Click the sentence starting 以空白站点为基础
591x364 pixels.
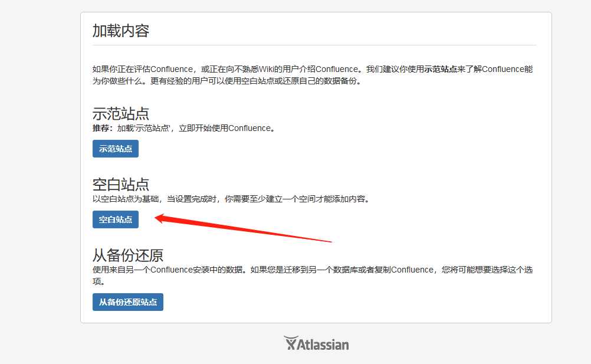point(231,199)
